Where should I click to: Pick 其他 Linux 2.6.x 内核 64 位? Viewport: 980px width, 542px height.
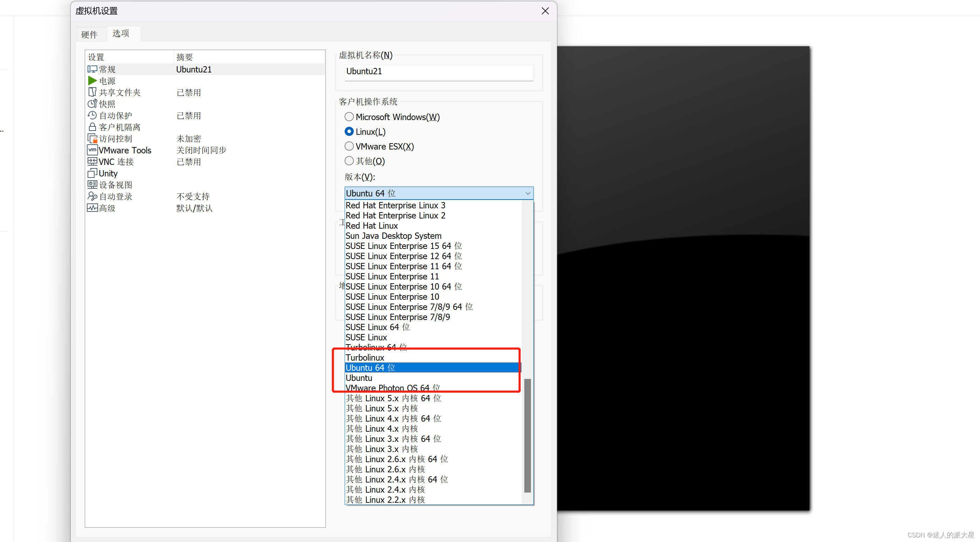coord(433,459)
